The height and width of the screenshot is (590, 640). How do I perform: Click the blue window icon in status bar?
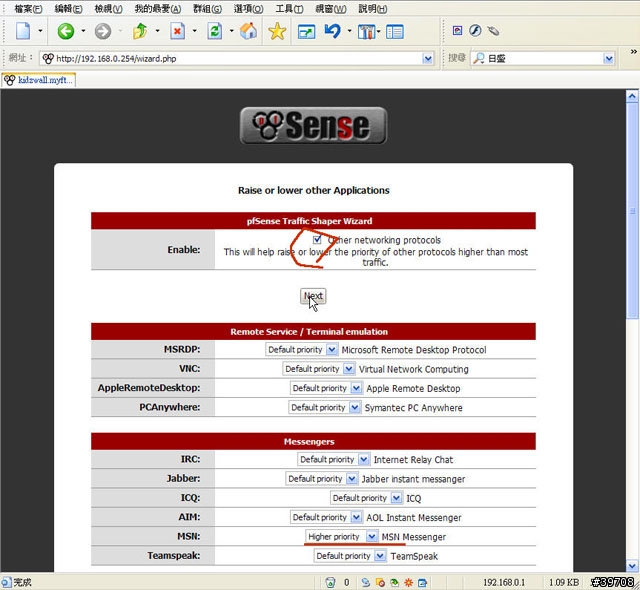coord(422,582)
